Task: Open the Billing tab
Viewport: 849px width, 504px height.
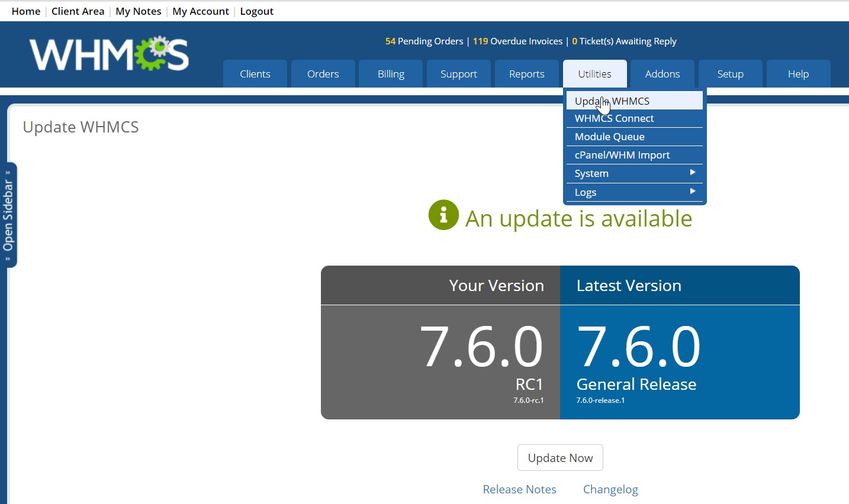Action: [391, 74]
